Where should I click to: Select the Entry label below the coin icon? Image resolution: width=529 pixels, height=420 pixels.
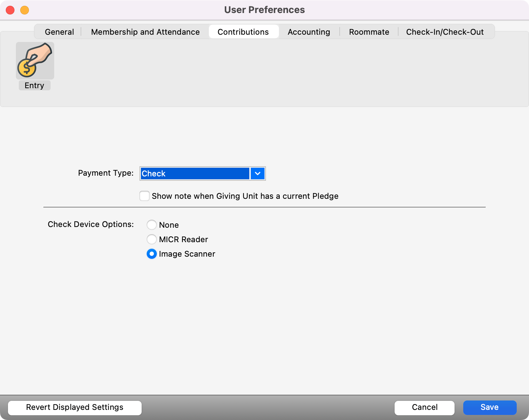coord(34,86)
